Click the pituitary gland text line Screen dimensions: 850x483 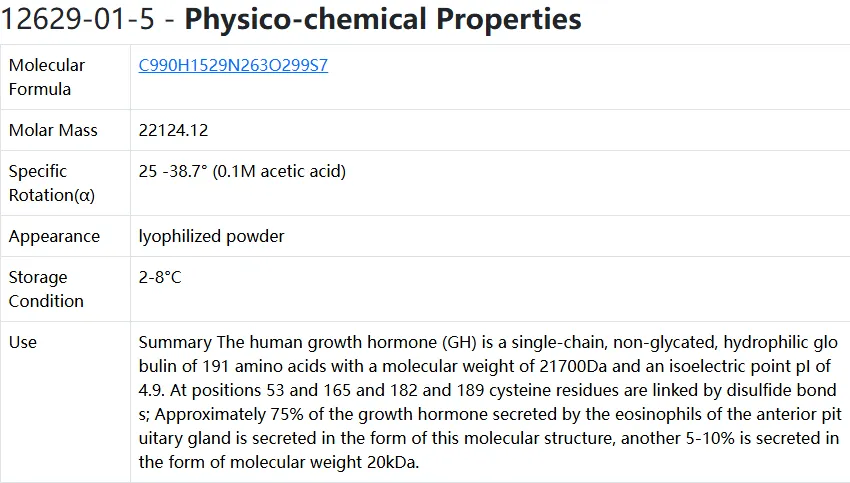[488, 438]
